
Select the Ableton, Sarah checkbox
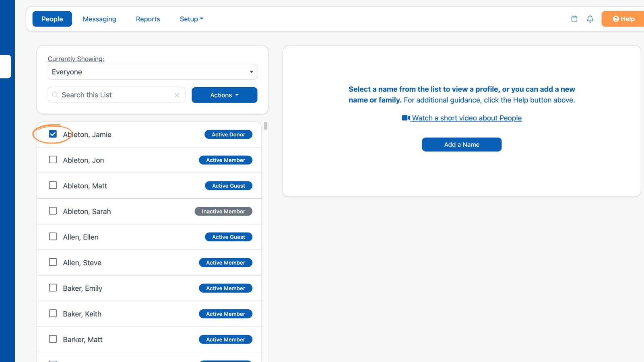[53, 211]
